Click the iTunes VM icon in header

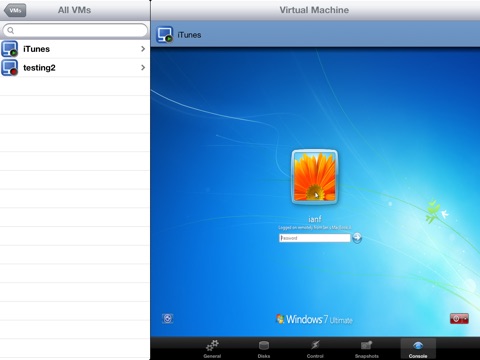165,35
